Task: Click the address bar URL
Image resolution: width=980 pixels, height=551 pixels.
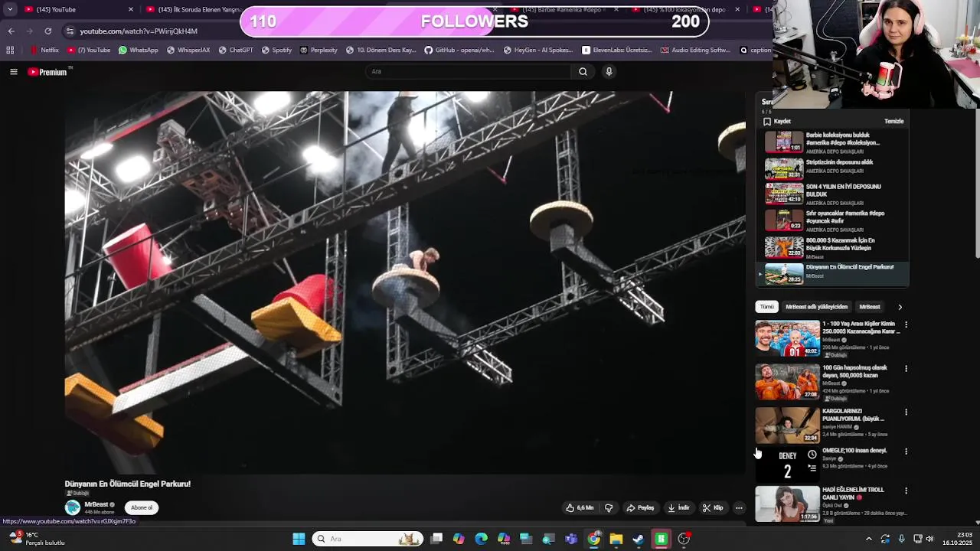Action: click(x=139, y=31)
